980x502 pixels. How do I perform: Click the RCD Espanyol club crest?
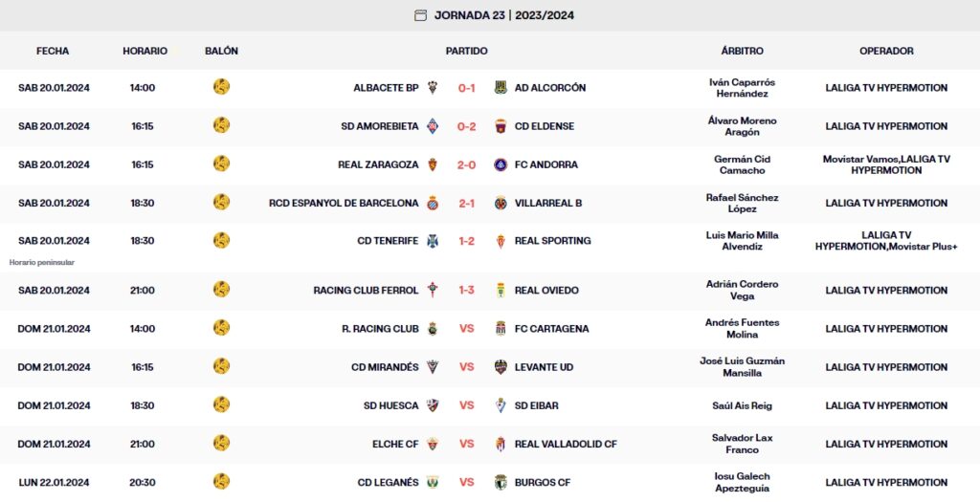point(433,203)
